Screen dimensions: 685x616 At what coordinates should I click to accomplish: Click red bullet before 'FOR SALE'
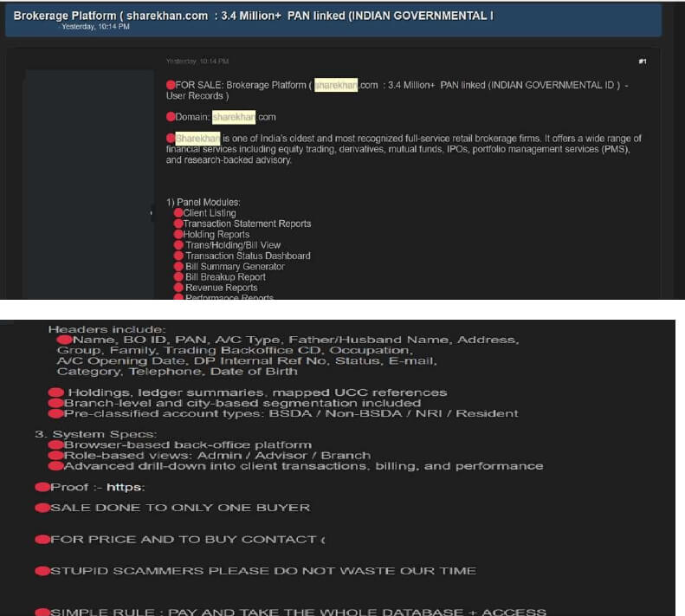[171, 84]
